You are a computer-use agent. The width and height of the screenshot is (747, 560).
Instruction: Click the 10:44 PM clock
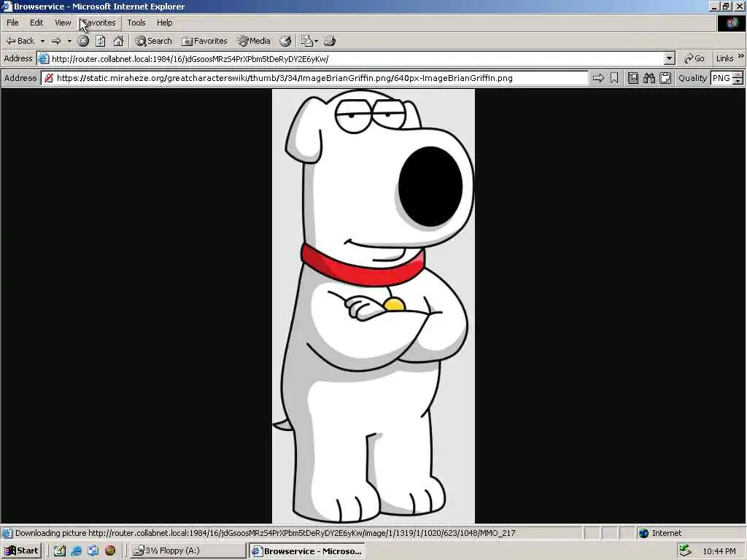tap(719, 551)
